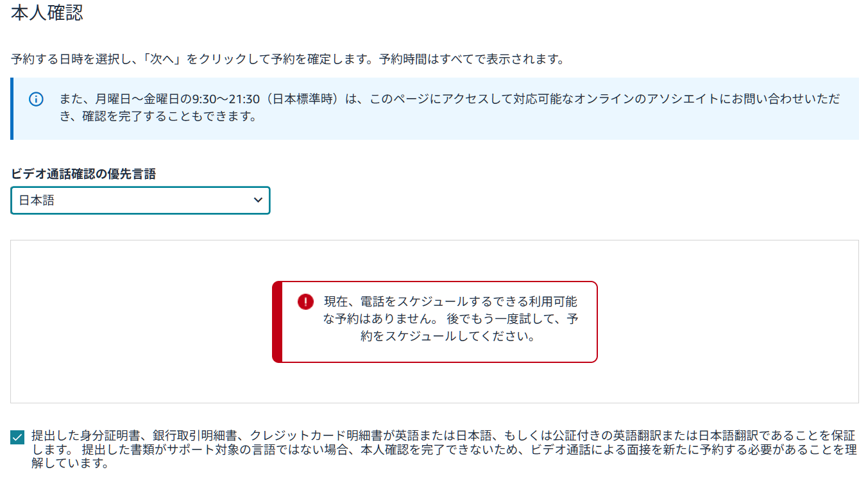Click info banner text about 9:30～21:30 hours
The height and width of the screenshot is (488, 868).
click(450, 99)
